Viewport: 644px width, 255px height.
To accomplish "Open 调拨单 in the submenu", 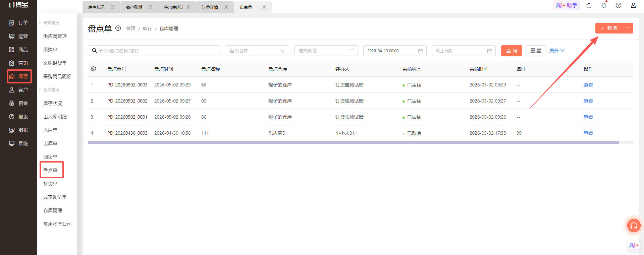I will click(50, 157).
